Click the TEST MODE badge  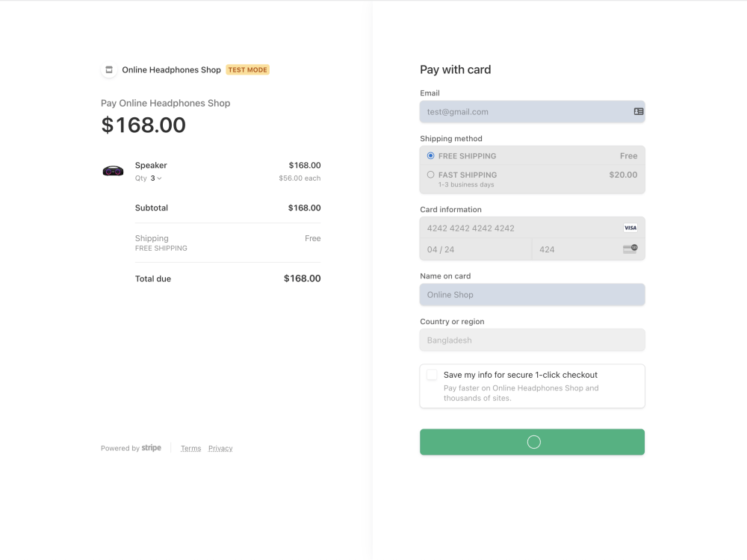point(248,70)
